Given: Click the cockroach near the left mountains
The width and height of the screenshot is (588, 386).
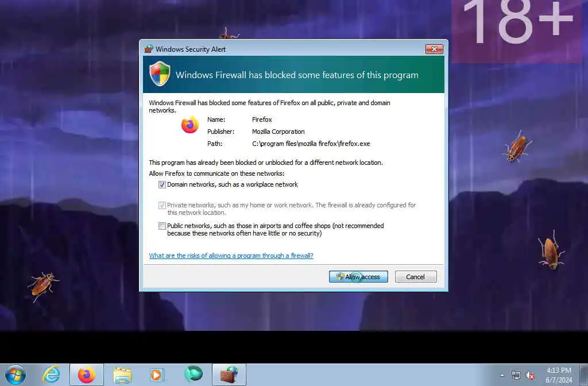Looking at the screenshot, I should click(43, 286).
